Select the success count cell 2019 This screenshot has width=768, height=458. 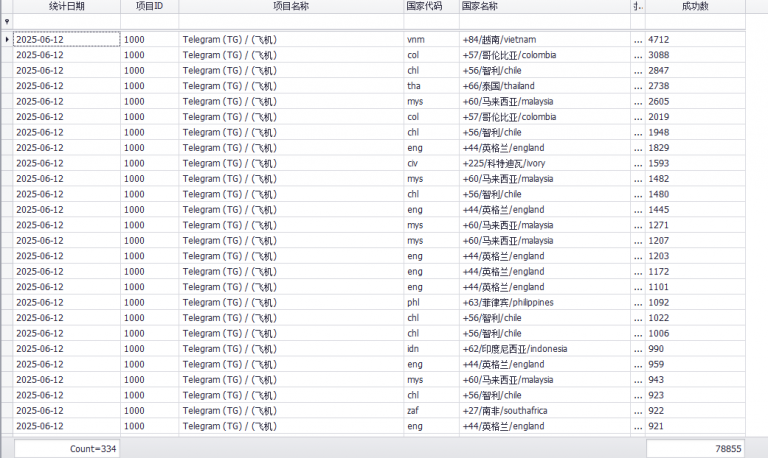[695, 117]
